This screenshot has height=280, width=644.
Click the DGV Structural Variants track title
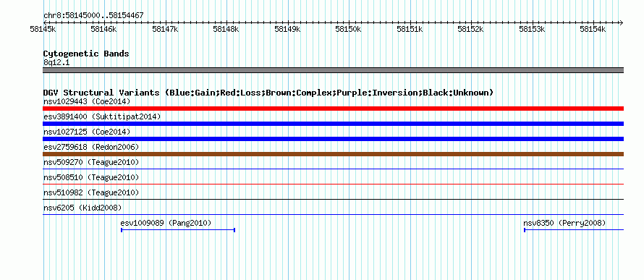pyautogui.click(x=268, y=93)
